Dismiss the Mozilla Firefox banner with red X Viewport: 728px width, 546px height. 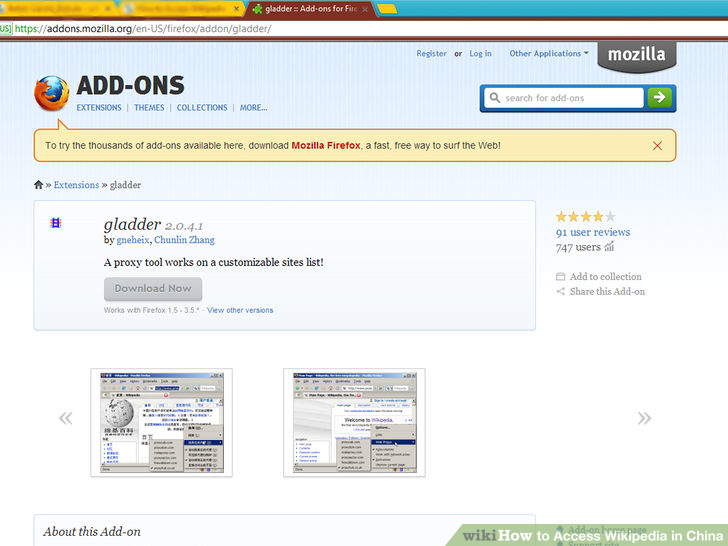[x=657, y=146]
